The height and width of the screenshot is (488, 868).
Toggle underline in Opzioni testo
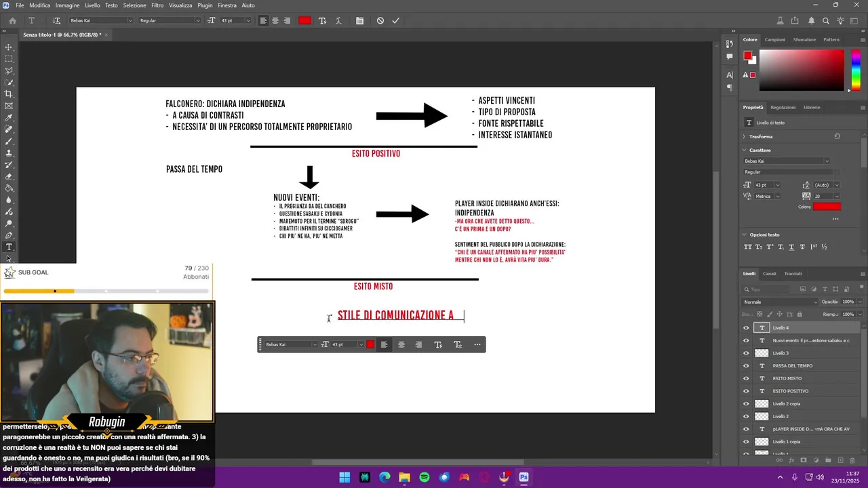791,247
